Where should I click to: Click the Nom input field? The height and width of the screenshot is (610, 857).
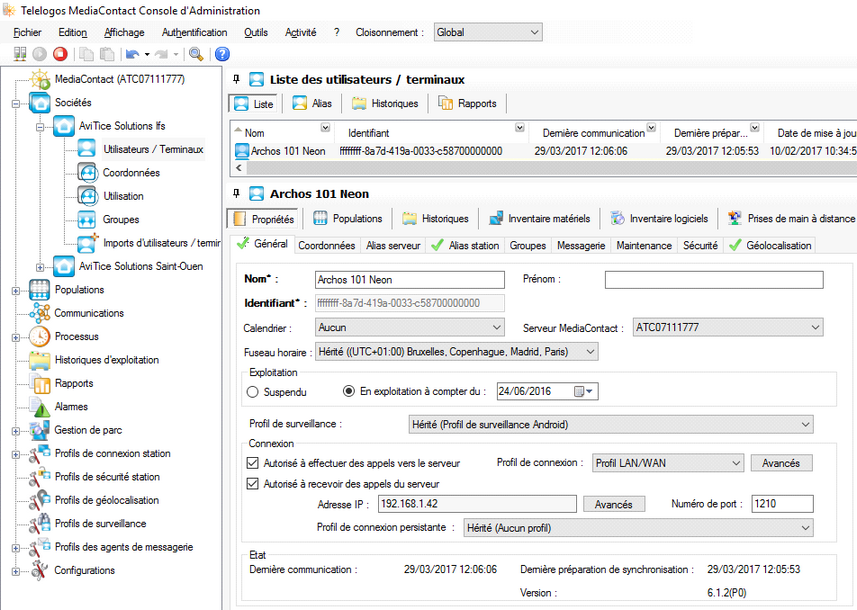click(x=410, y=280)
